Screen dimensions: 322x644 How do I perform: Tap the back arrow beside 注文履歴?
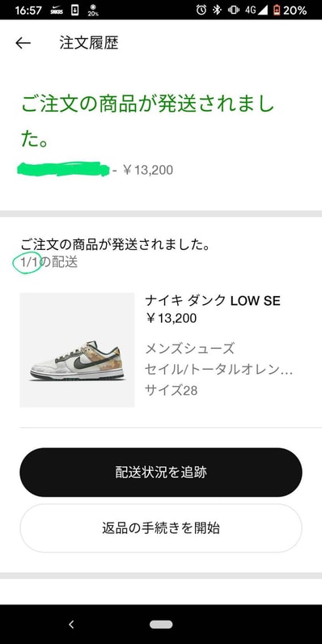coord(23,43)
